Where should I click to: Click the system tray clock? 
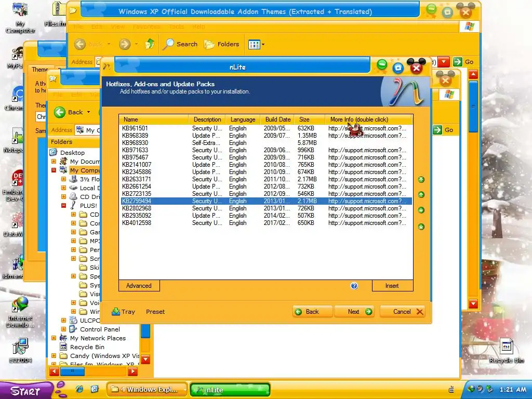[513, 390]
